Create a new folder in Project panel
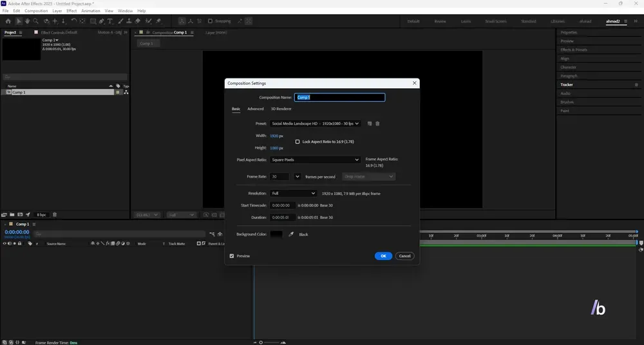Viewport: 644px width, 345px height. click(12, 214)
